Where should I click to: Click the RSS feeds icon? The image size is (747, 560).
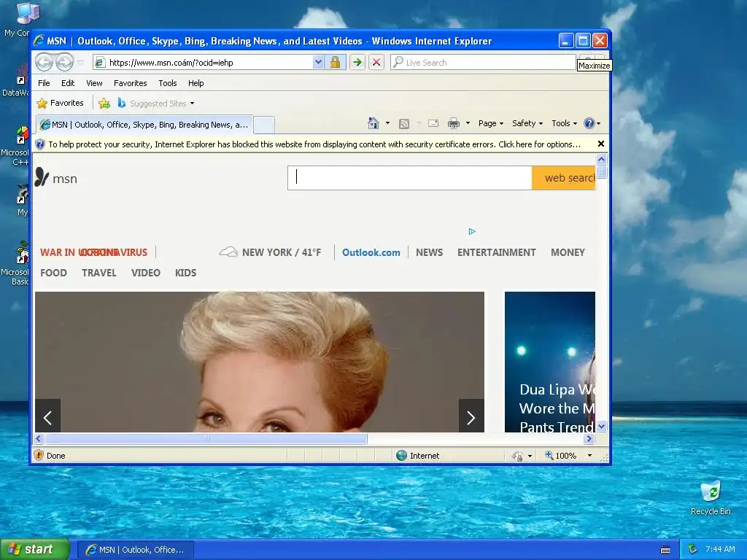point(404,124)
